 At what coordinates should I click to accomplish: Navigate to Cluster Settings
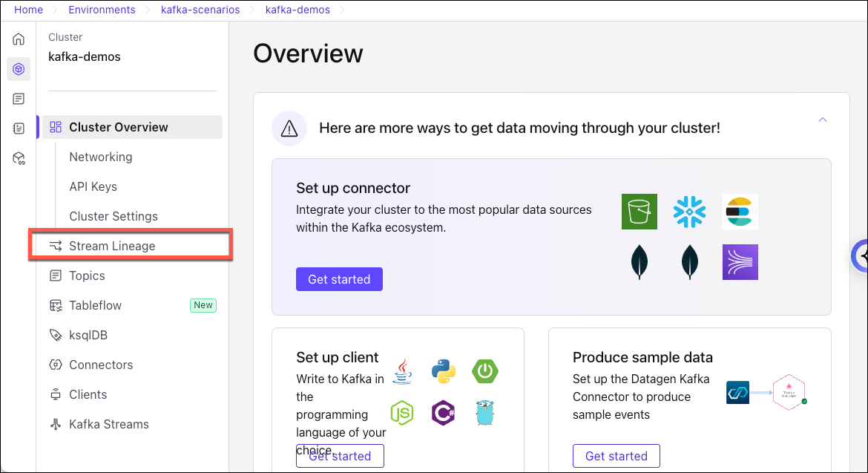click(114, 216)
